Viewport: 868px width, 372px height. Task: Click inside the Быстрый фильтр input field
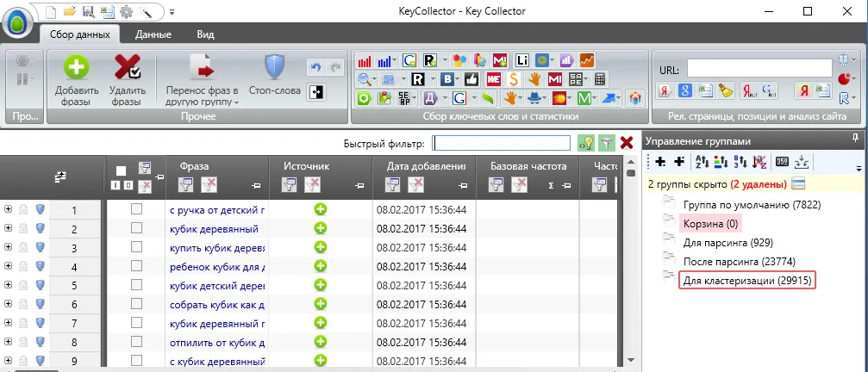(501, 143)
